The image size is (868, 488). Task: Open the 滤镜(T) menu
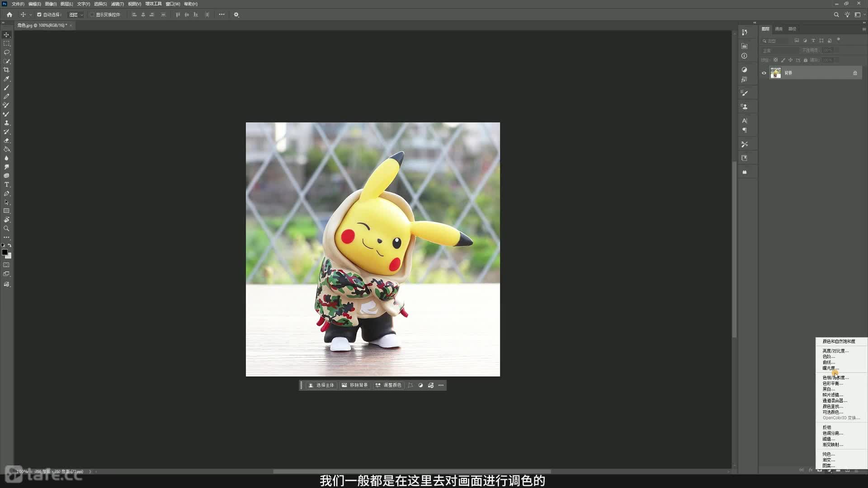(x=118, y=4)
